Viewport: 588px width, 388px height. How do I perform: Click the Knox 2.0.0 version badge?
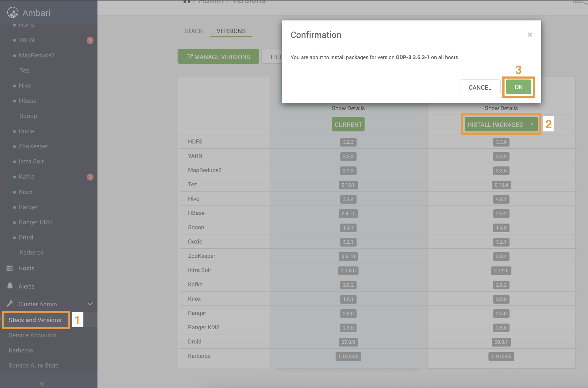[x=501, y=299]
